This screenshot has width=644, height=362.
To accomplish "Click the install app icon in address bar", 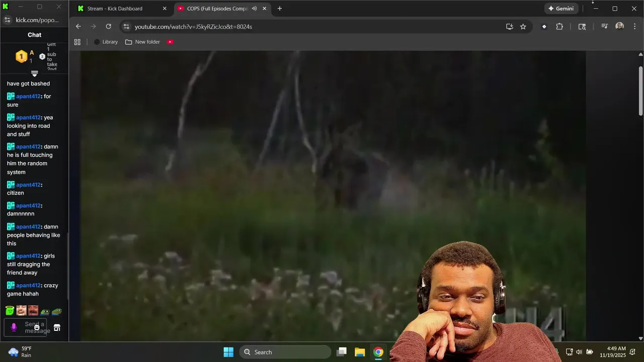I will [509, 27].
